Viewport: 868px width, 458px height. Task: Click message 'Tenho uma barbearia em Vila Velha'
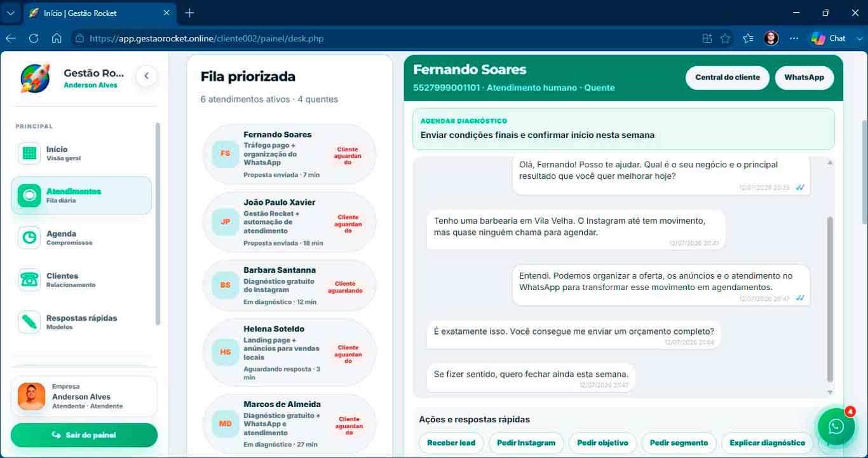576,229
